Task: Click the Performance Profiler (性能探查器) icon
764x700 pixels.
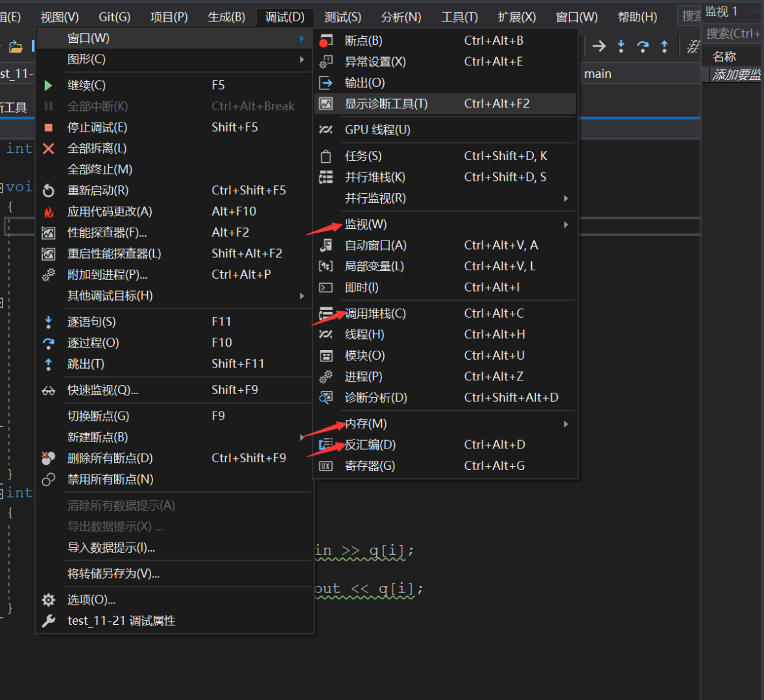Action: point(48,233)
